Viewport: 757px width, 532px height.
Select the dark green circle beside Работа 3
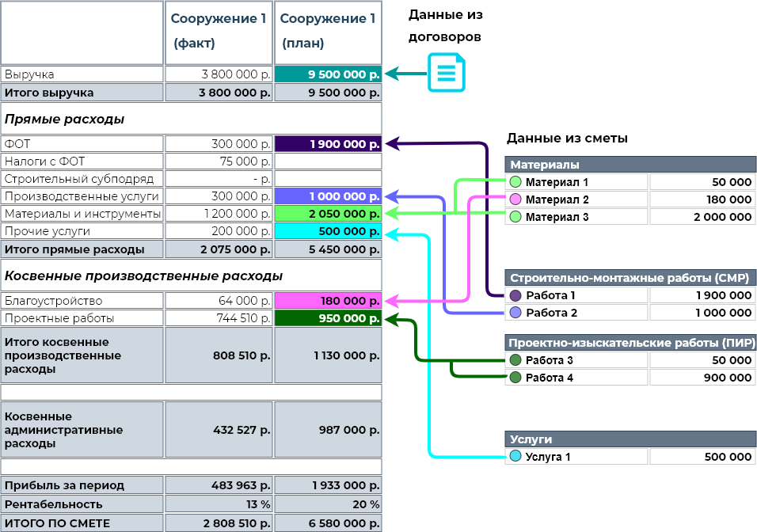coord(515,360)
